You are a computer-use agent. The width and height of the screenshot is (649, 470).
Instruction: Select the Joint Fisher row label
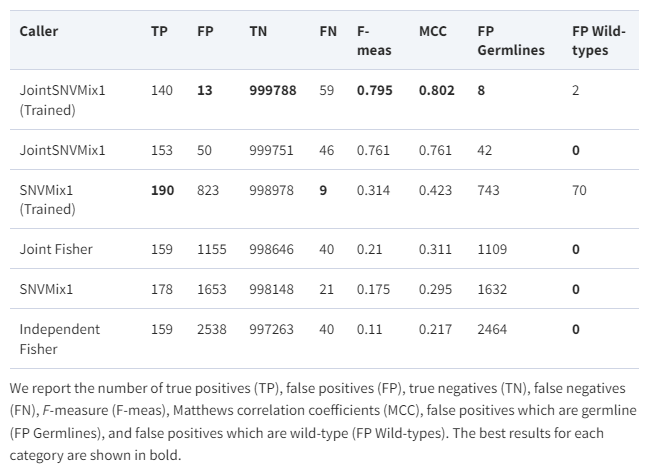tap(56, 249)
